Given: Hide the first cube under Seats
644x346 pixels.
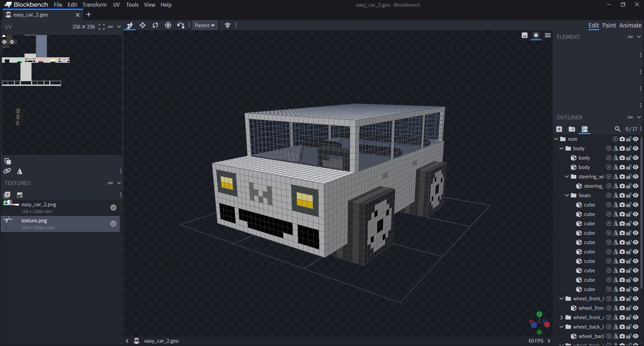Looking at the screenshot, I should 636,205.
